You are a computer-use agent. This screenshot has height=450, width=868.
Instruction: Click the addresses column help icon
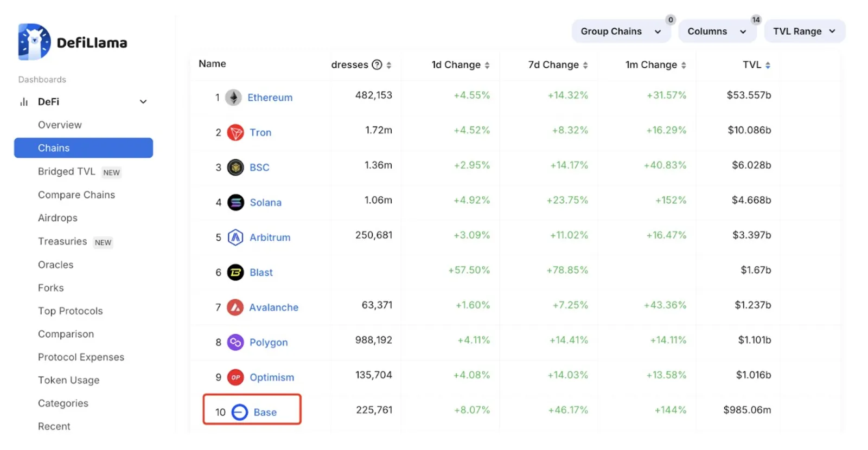(x=377, y=65)
